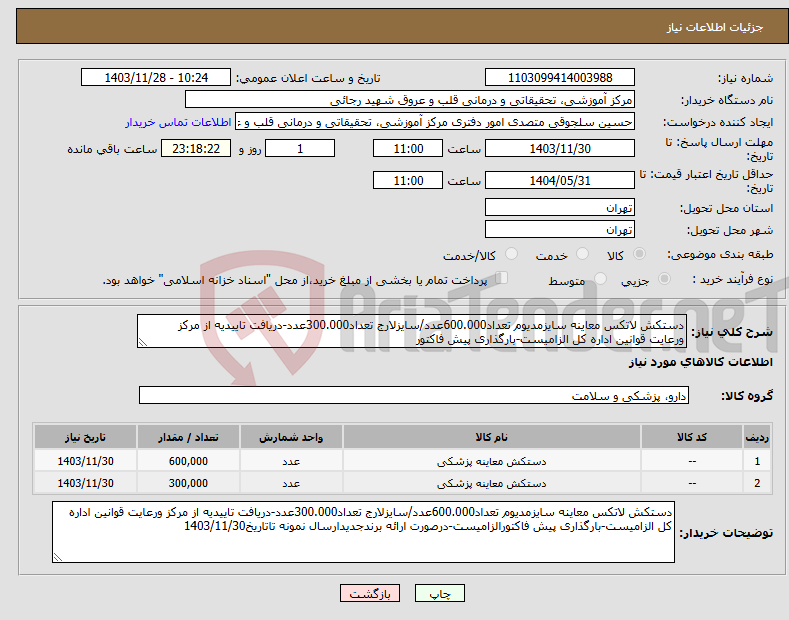Click the unit cell عدد in row 2

tap(291, 483)
